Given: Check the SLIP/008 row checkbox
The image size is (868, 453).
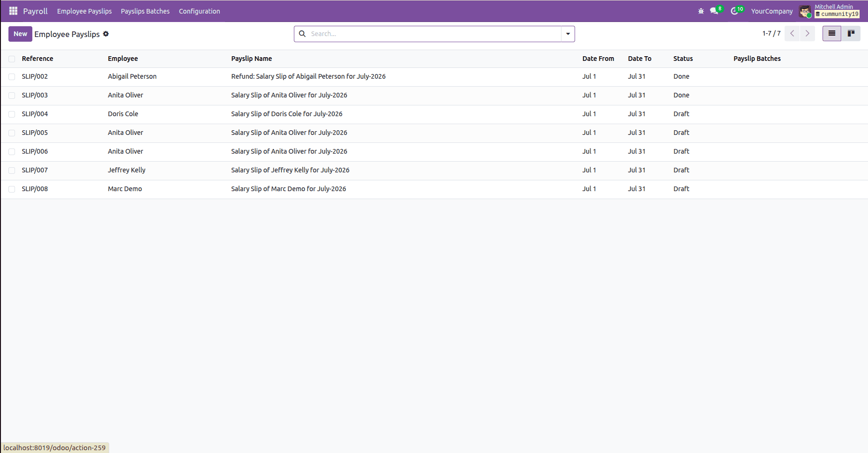Looking at the screenshot, I should [12, 189].
